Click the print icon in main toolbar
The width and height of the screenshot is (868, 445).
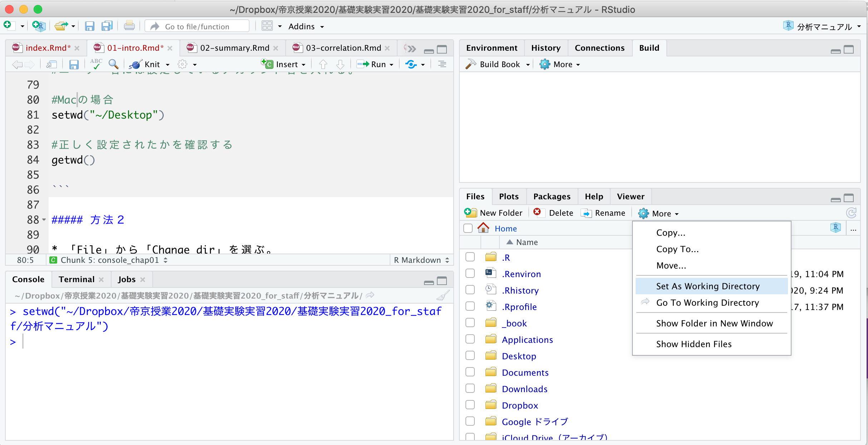point(129,26)
